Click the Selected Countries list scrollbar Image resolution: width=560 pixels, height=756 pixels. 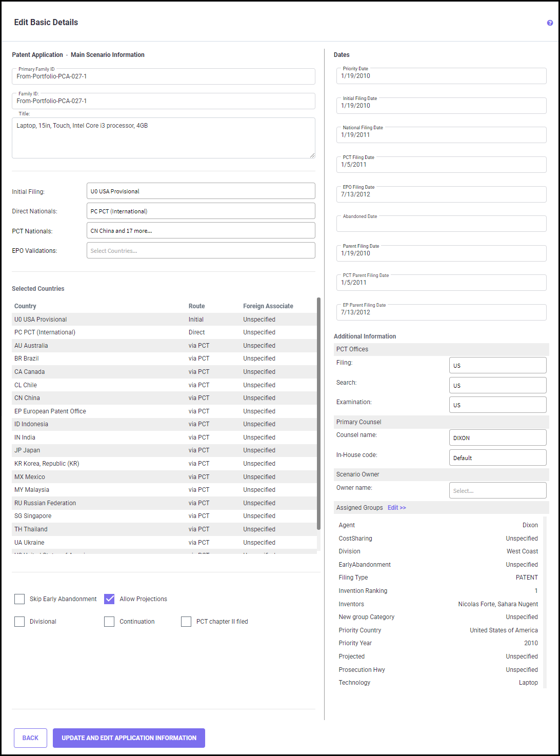point(318,410)
